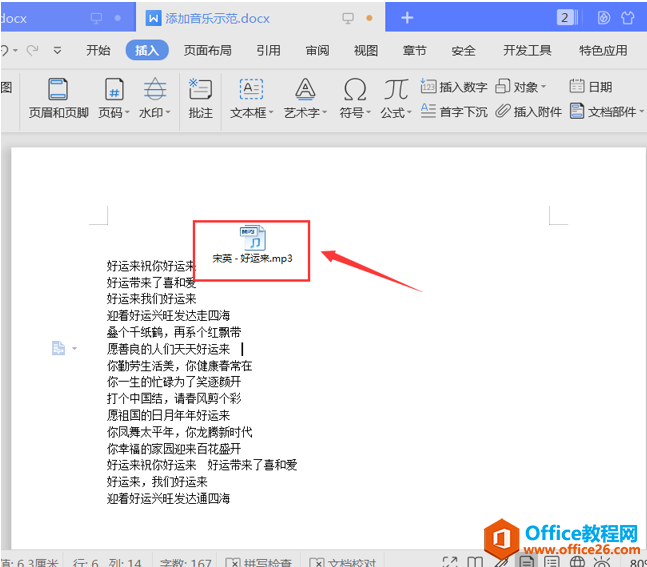Expand the 页码 dropdown arrow
Viewport: 647px width, 567px height.
[127, 112]
